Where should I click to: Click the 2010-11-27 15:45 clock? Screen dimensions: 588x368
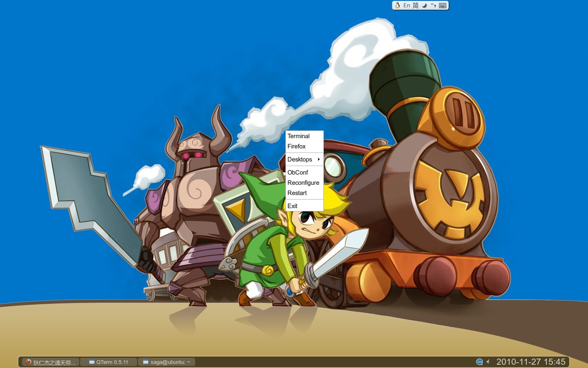(531, 362)
